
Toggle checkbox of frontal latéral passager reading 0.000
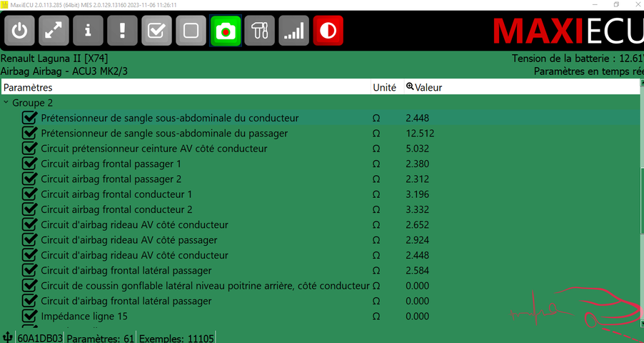[x=29, y=301]
